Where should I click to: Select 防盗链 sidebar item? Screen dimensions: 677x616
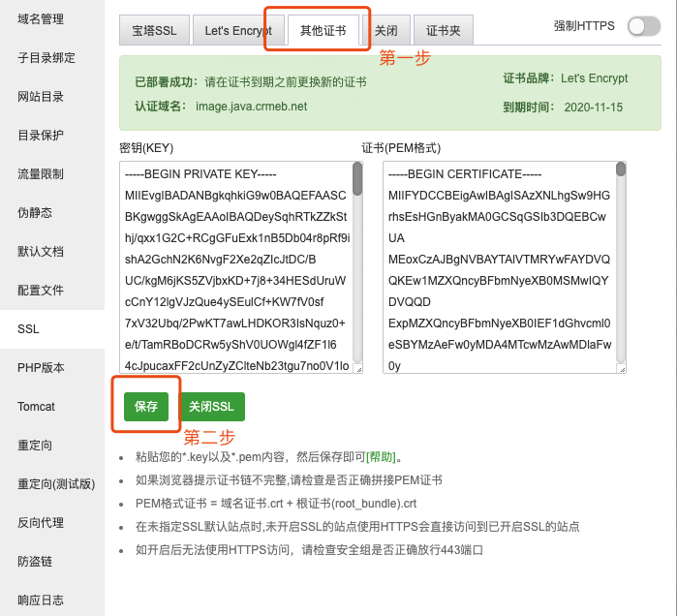tap(35, 561)
